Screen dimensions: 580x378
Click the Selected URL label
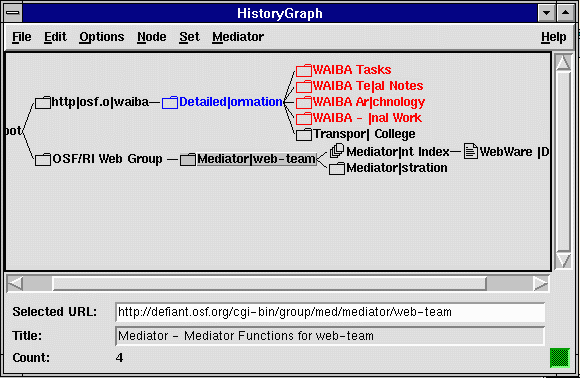coord(54,312)
